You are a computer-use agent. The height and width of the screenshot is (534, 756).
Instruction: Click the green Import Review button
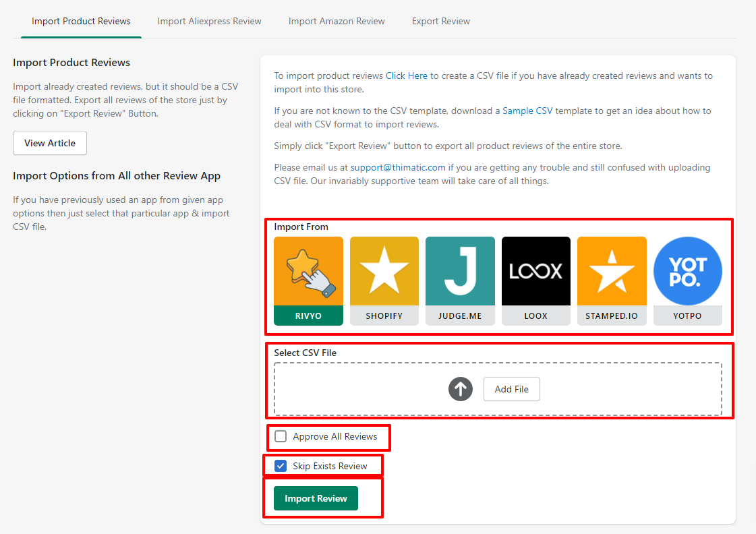316,498
